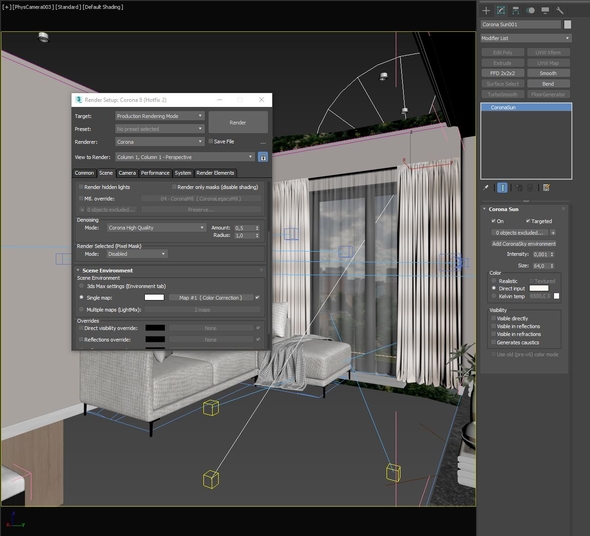Screen dimensions: 590x536
Task: Toggle the lock view to render icon
Action: (x=263, y=157)
